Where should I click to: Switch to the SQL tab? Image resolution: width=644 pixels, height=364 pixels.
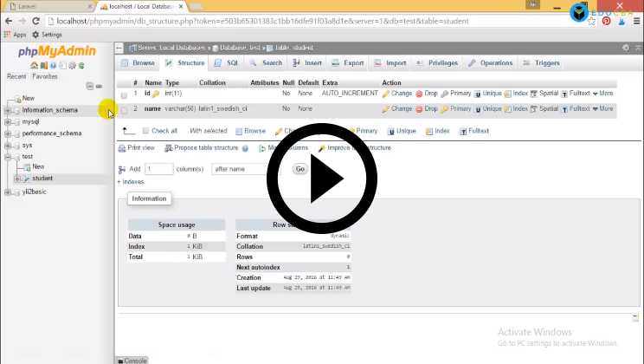pyautogui.click(x=227, y=63)
